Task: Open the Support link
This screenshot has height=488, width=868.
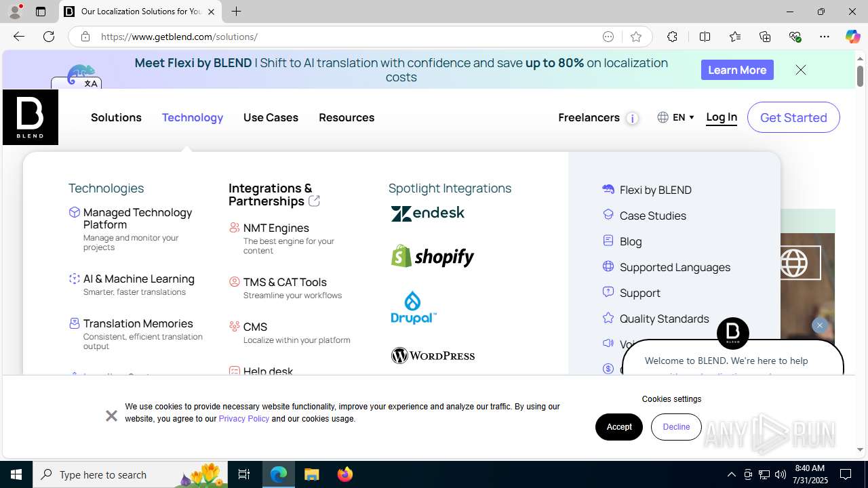Action: (x=640, y=293)
